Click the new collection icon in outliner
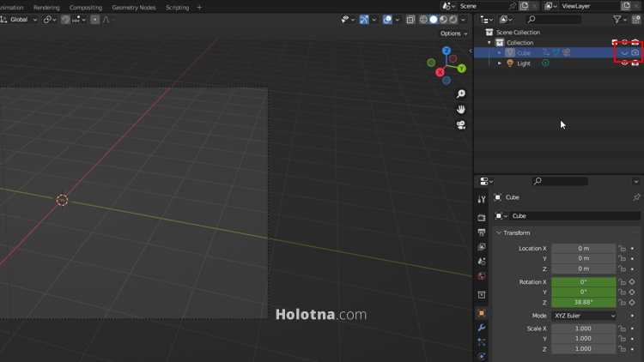 click(x=635, y=19)
